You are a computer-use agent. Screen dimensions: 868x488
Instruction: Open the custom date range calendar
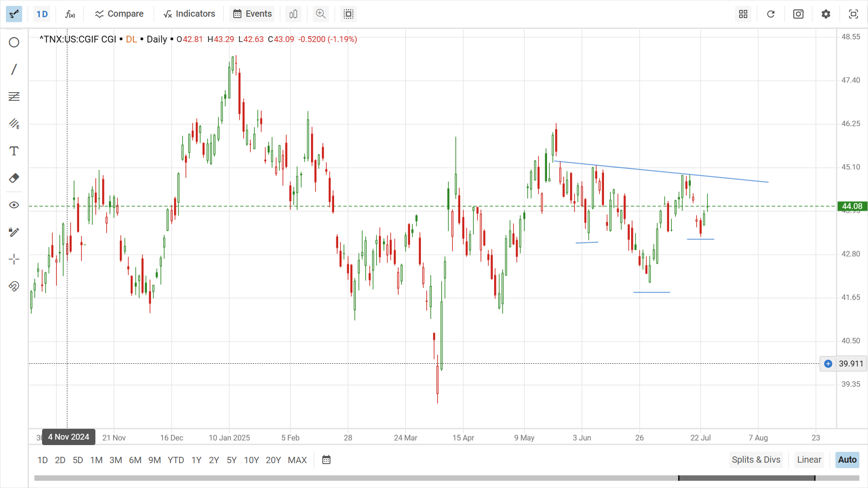click(326, 460)
